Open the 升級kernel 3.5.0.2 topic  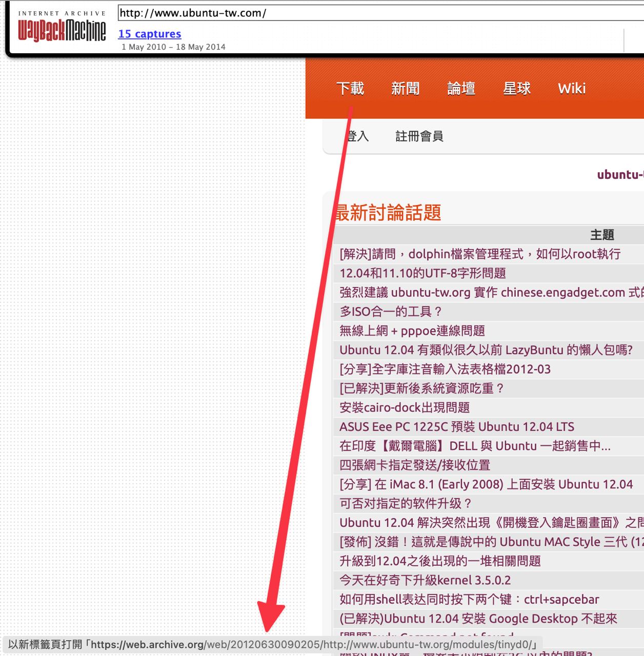pyautogui.click(x=425, y=581)
